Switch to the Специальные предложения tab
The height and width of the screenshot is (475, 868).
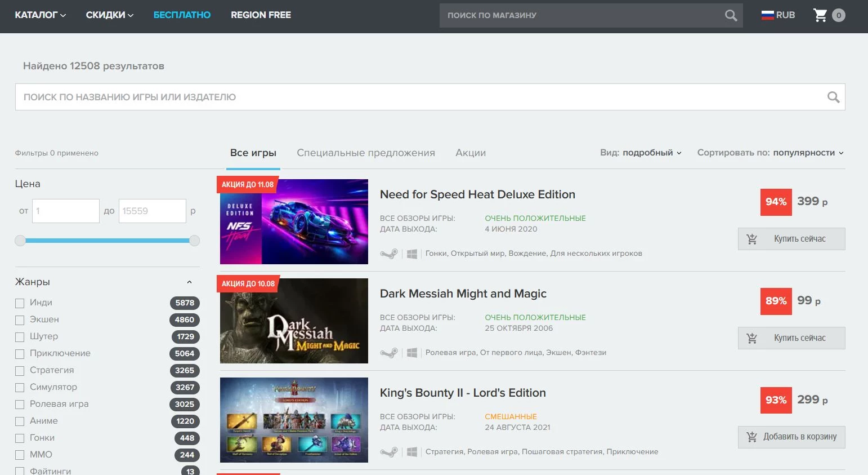366,153
